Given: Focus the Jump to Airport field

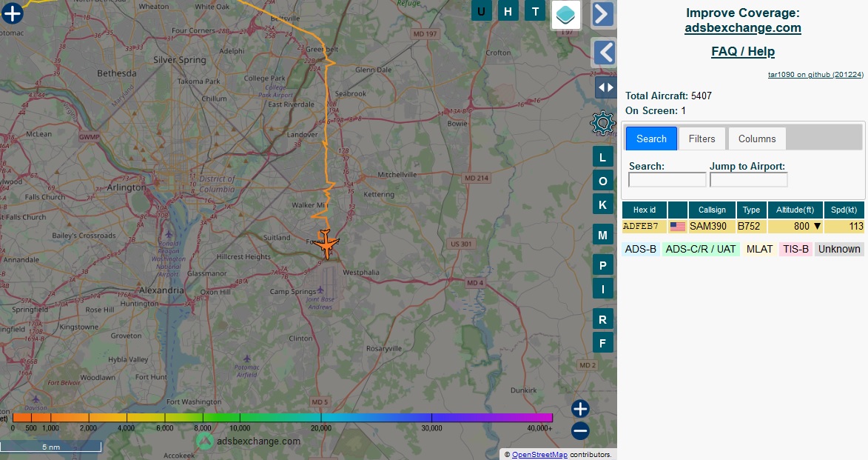Looking at the screenshot, I should [748, 179].
